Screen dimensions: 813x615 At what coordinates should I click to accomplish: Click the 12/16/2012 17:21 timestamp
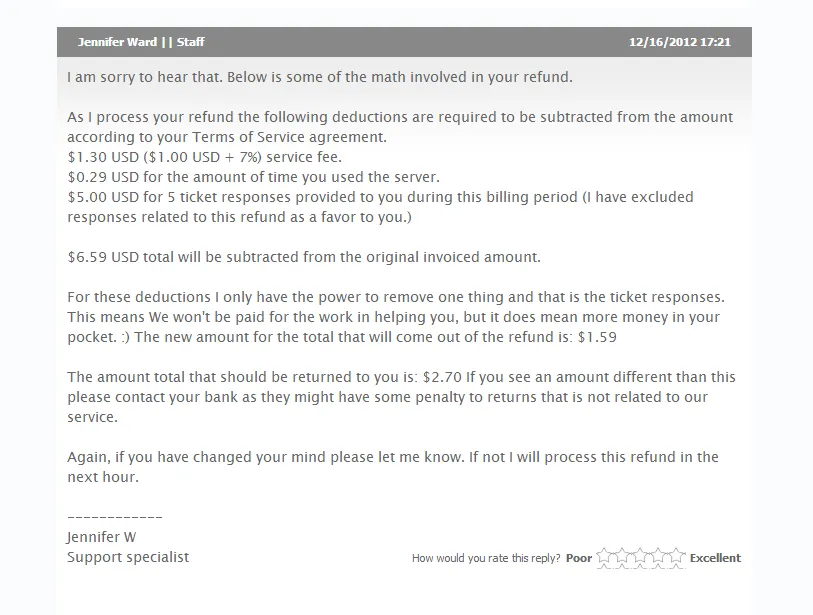680,42
